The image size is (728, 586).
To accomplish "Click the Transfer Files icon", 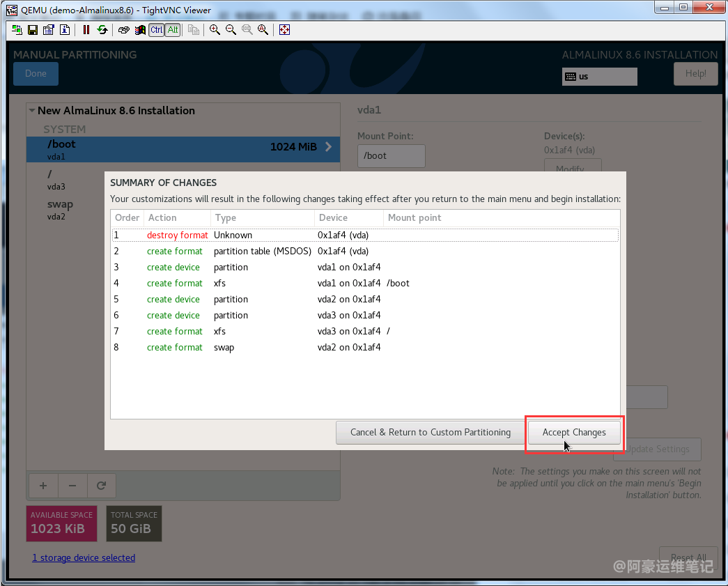I will [x=194, y=30].
